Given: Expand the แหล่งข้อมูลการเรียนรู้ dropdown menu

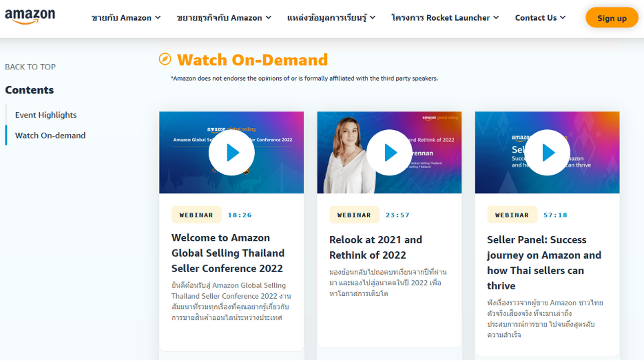Looking at the screenshot, I should 331,18.
